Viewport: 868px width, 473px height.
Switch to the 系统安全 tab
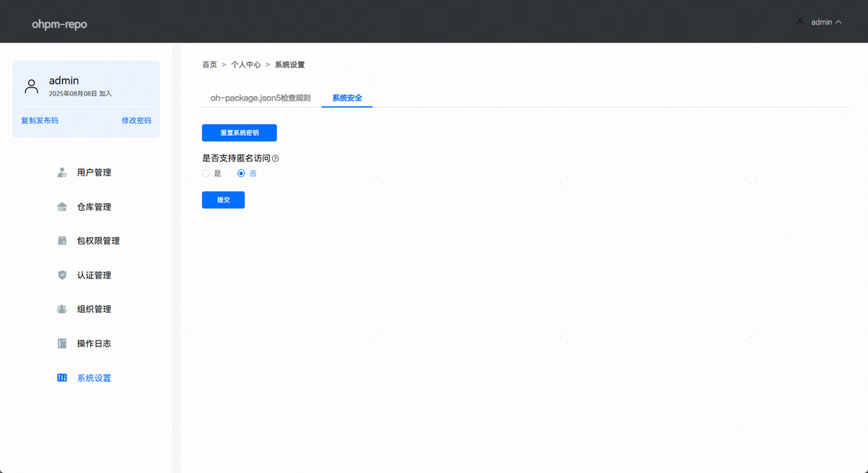(347, 98)
